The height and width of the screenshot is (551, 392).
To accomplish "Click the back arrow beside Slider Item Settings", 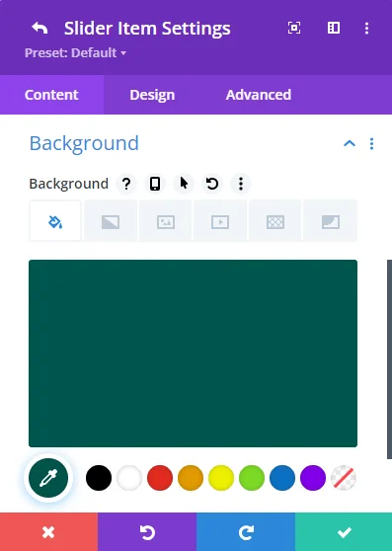I will click(39, 28).
